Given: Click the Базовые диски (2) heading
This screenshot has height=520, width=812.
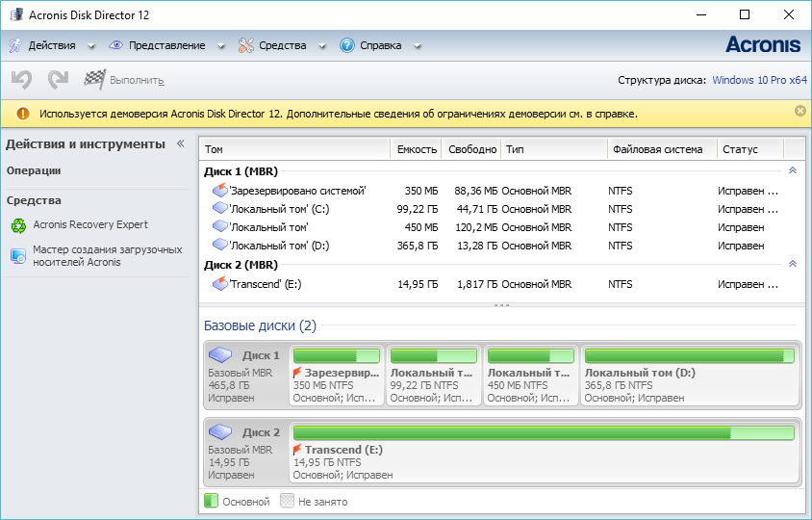Looking at the screenshot, I should (260, 325).
